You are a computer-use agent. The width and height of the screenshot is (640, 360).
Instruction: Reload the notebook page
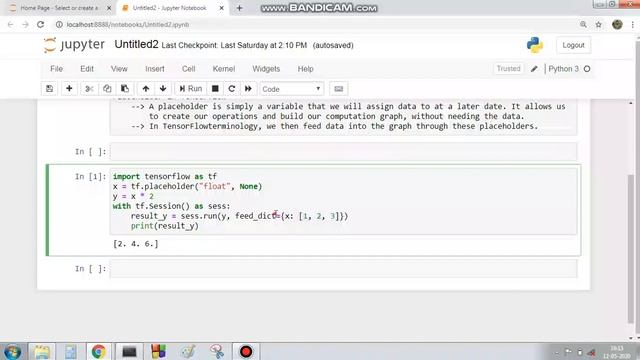pyautogui.click(x=40, y=24)
